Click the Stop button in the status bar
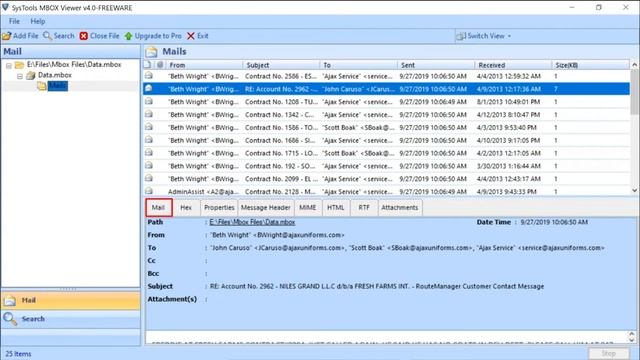 pyautogui.click(x=609, y=353)
